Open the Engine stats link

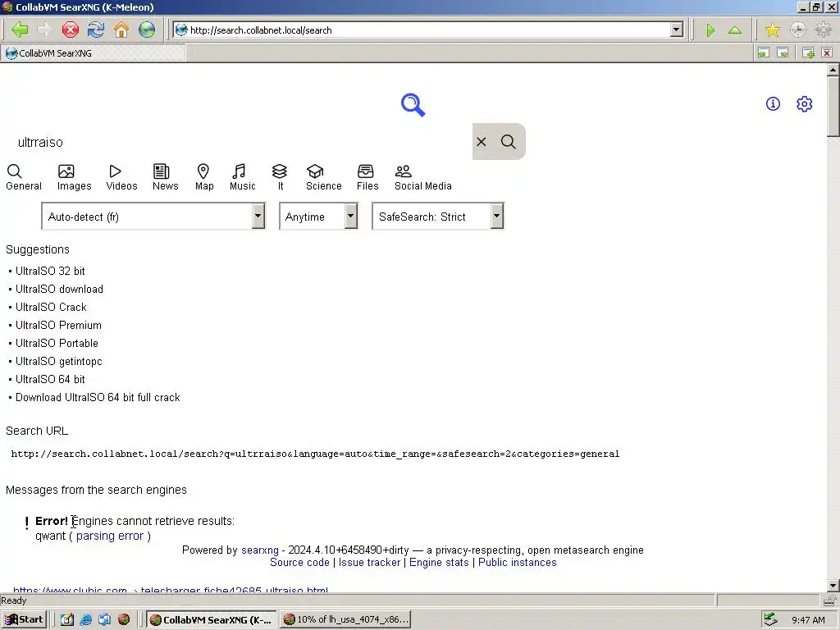[439, 563]
